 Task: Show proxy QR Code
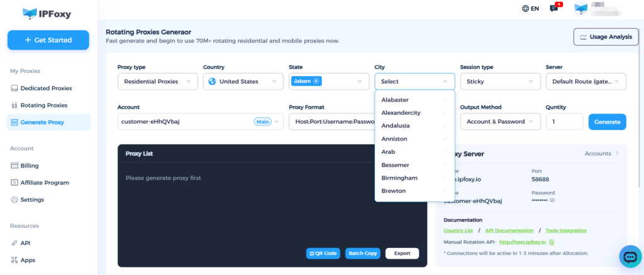coord(323,253)
